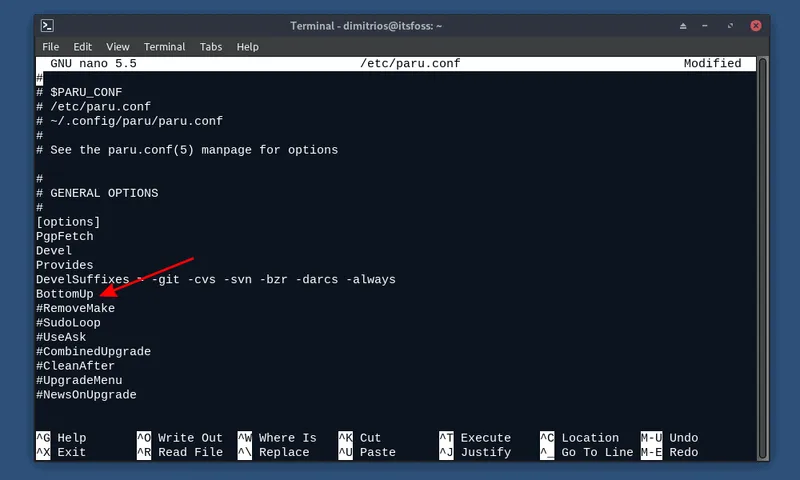Image resolution: width=800 pixels, height=480 pixels.
Task: Click the #SudoLoop line in the editor
Action: (68, 323)
